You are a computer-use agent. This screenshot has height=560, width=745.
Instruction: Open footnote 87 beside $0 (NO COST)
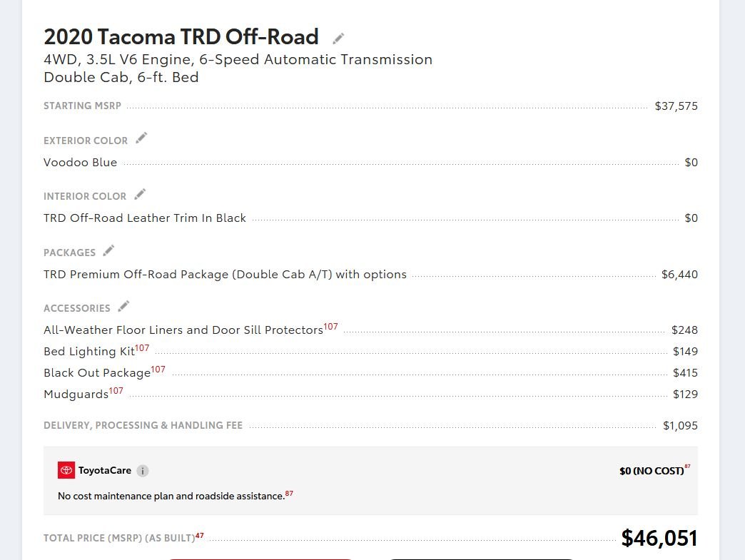click(x=687, y=467)
